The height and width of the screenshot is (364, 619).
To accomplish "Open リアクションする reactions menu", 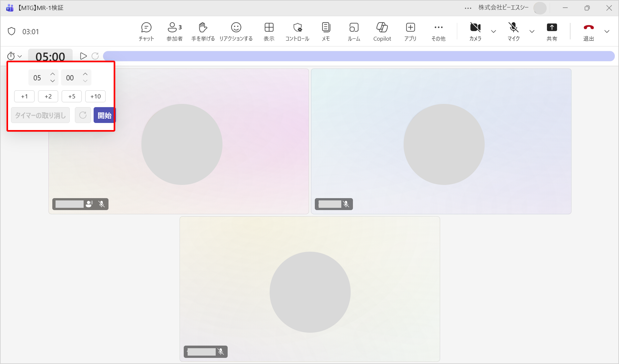I will tap(236, 31).
